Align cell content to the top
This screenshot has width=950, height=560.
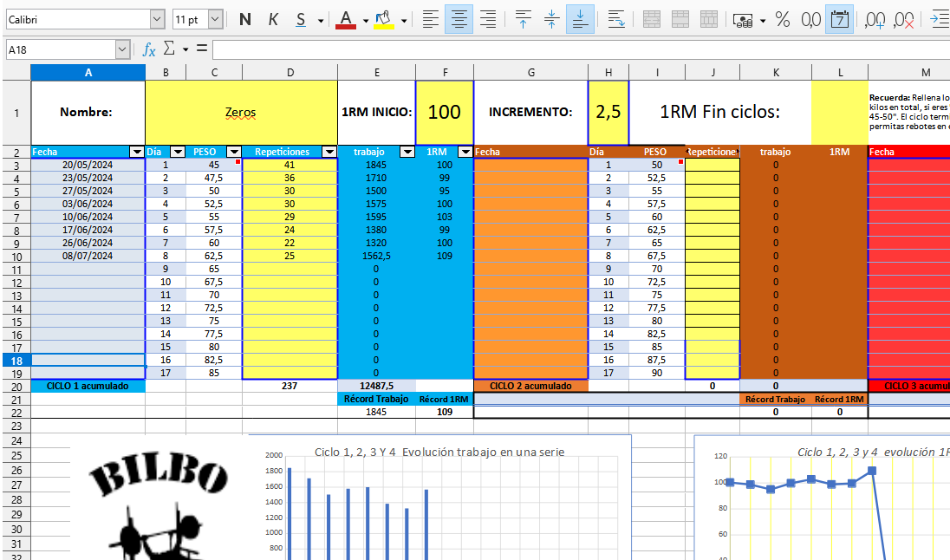(x=523, y=19)
